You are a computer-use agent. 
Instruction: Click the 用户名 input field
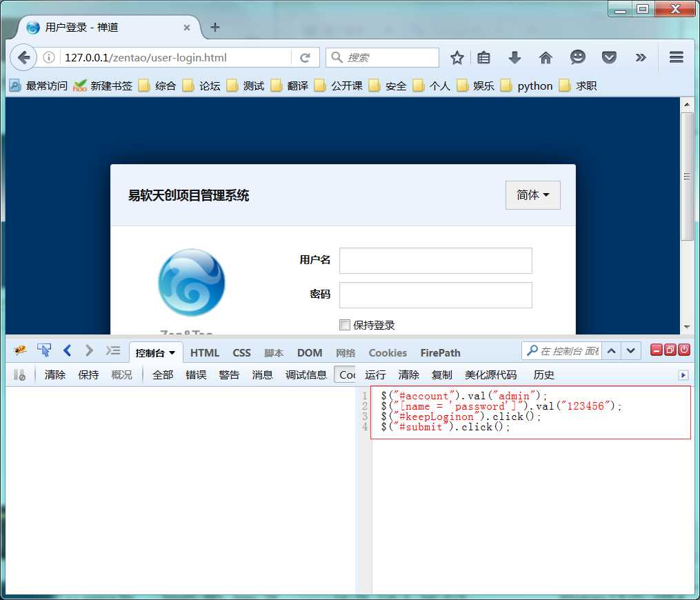point(436,260)
